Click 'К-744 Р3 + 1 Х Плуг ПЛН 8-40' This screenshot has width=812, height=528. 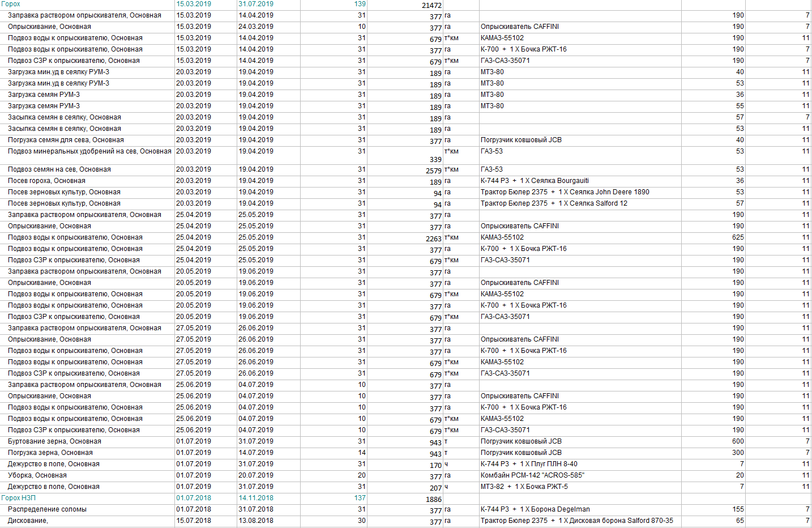(529, 464)
